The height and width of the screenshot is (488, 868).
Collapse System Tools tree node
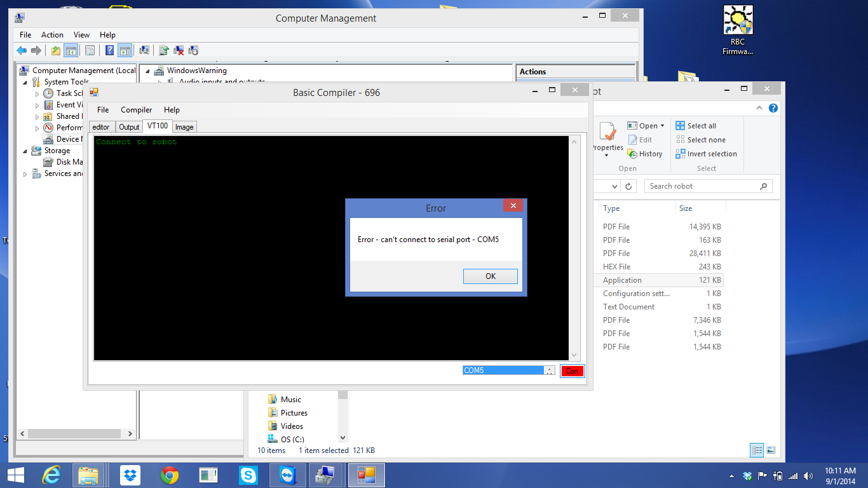[25, 82]
